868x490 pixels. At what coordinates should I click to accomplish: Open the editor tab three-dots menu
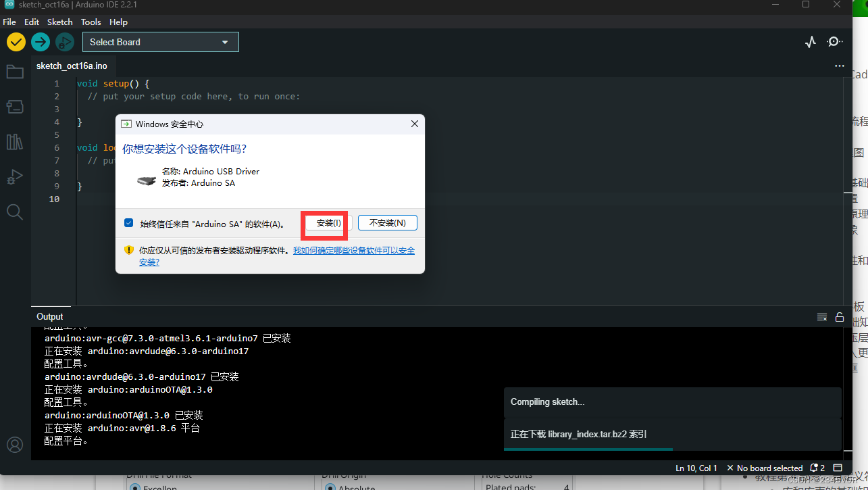click(x=840, y=66)
